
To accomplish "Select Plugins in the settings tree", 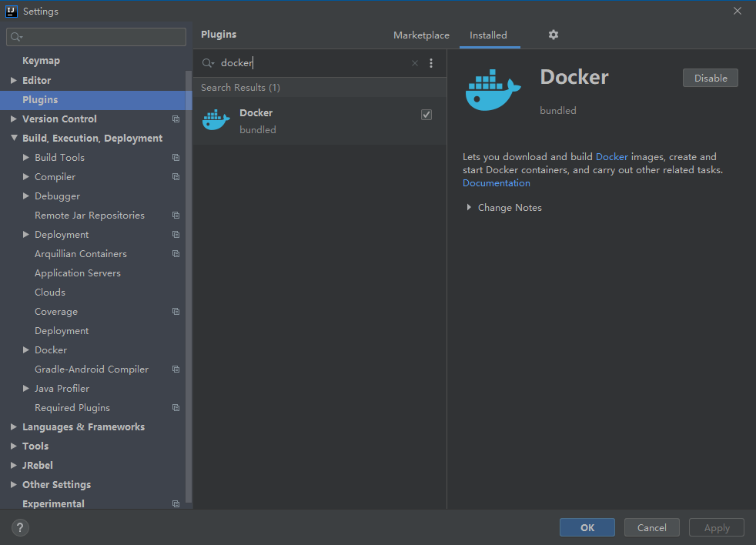I will tap(96, 100).
